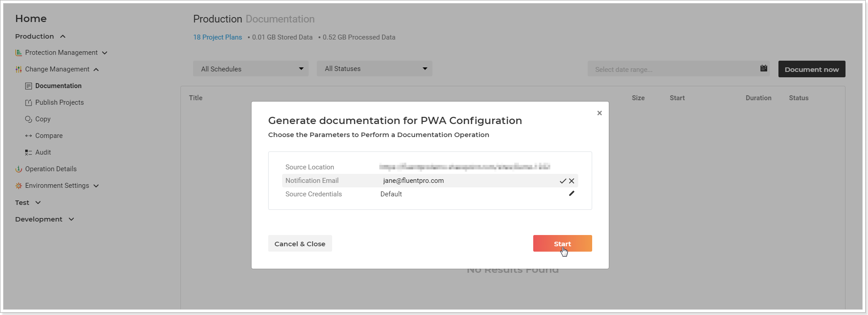This screenshot has height=315, width=868.
Task: Expand Protection Management submenu
Action: pyautogui.click(x=105, y=53)
